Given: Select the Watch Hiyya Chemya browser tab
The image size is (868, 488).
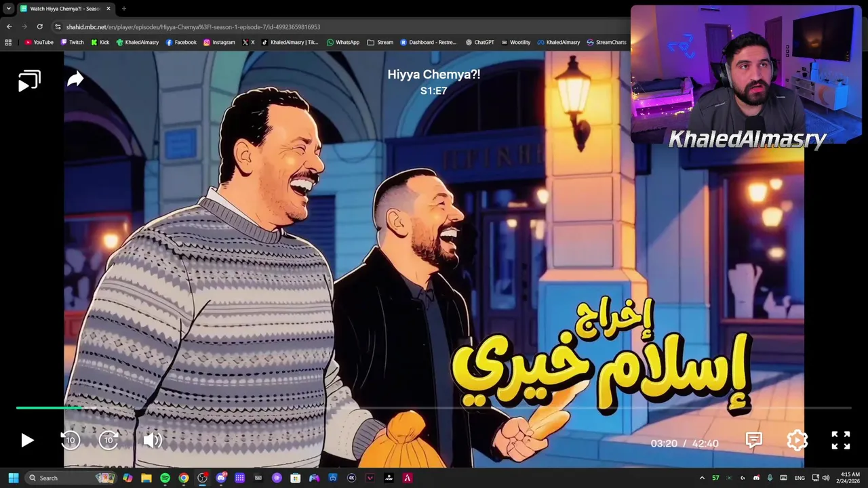Looking at the screenshot, I should pos(65,9).
